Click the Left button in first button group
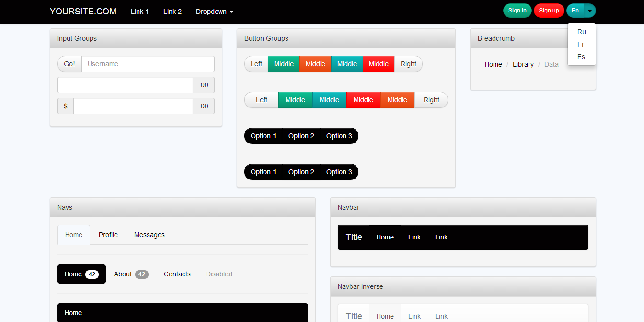The image size is (644, 322). tap(256, 64)
